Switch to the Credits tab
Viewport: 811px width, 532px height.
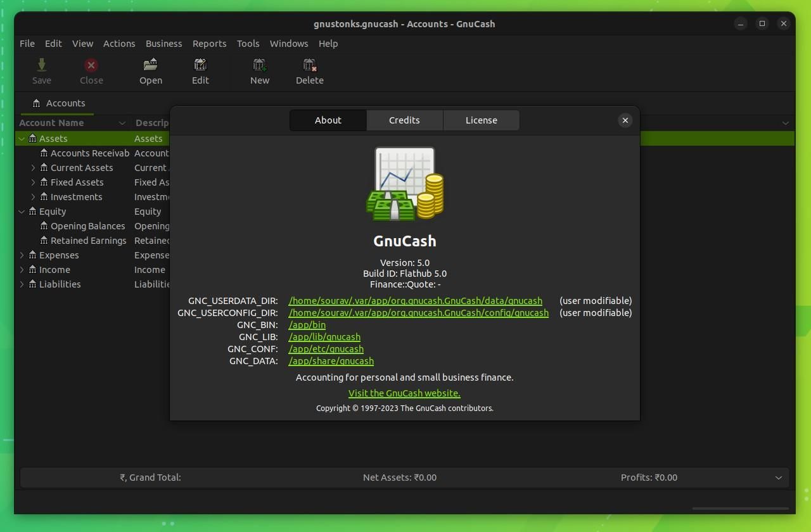tap(404, 120)
